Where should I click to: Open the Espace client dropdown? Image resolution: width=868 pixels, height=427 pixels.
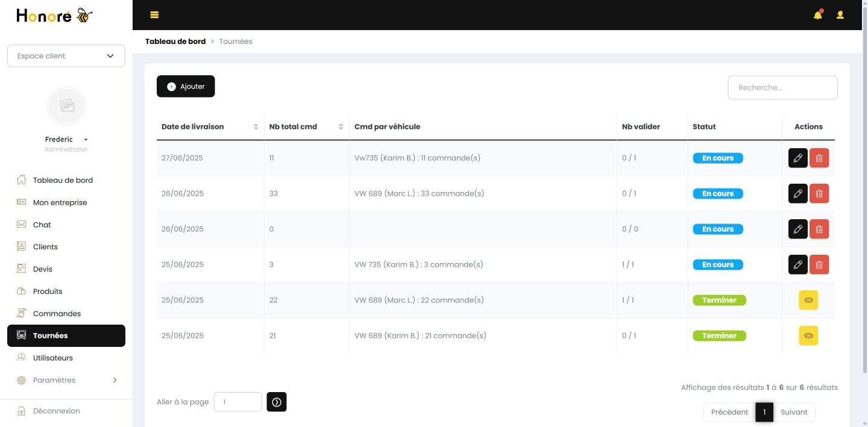click(66, 56)
